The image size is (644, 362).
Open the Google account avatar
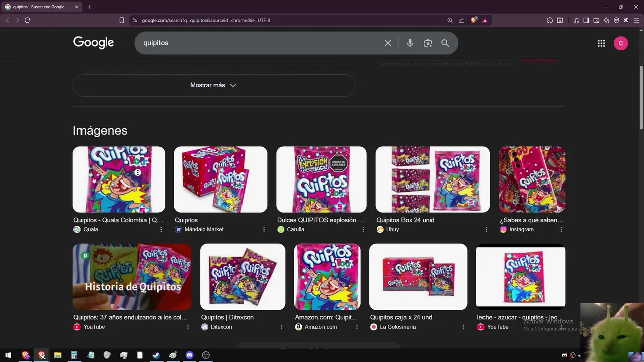621,43
